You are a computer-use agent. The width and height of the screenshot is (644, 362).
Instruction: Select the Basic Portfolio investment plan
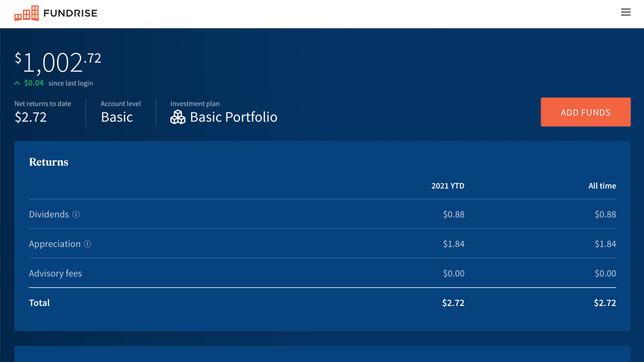(x=233, y=117)
